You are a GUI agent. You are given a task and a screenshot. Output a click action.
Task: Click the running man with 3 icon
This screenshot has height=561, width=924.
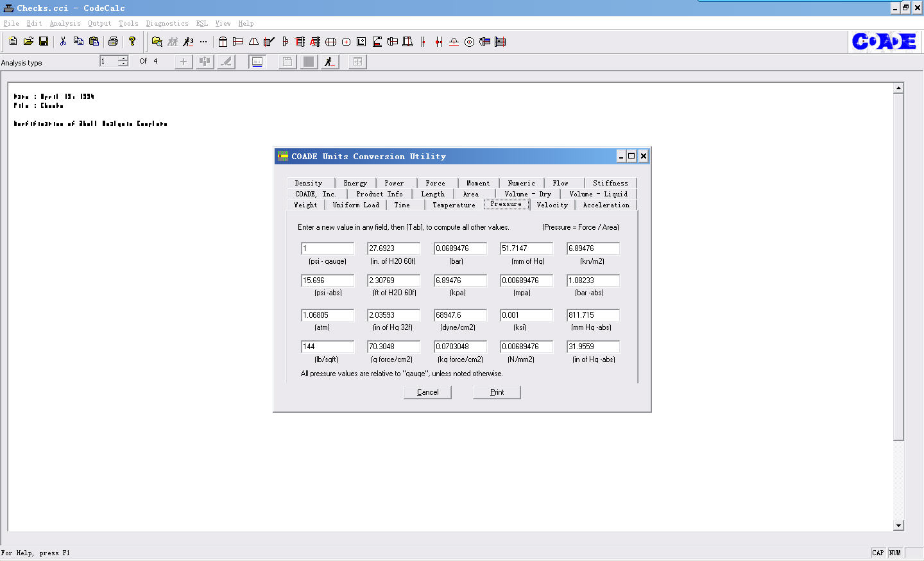point(188,42)
